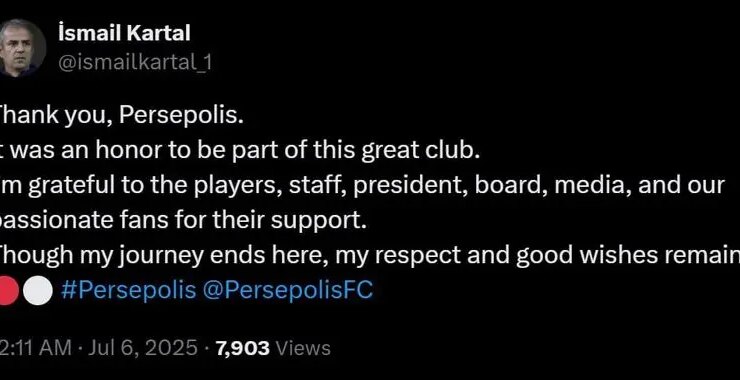Click the 'passionate fans for their support' line

point(183,220)
